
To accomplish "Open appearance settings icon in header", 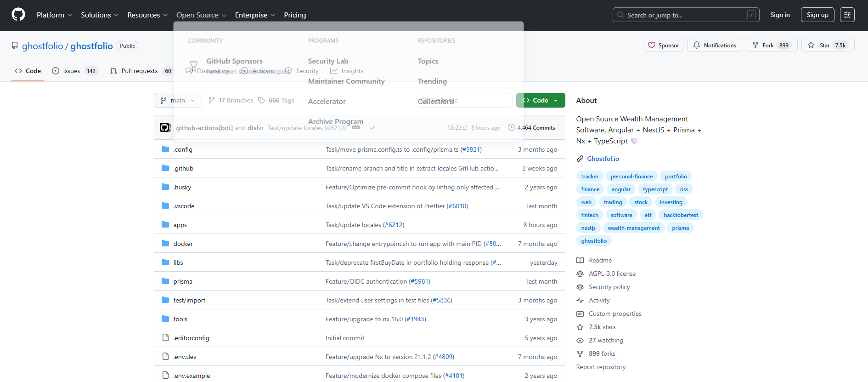I will coord(847,15).
